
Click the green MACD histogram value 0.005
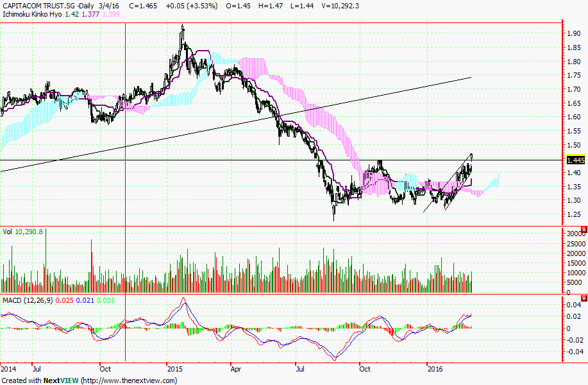click(105, 300)
